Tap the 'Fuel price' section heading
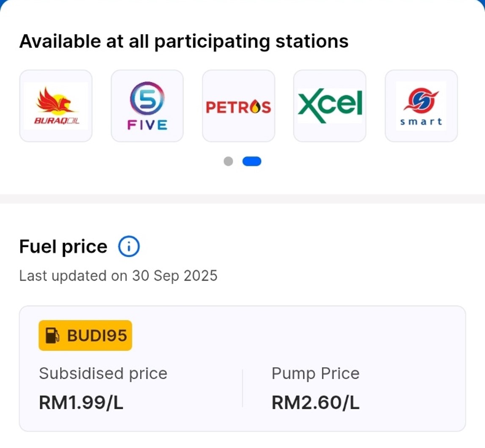 point(63,247)
